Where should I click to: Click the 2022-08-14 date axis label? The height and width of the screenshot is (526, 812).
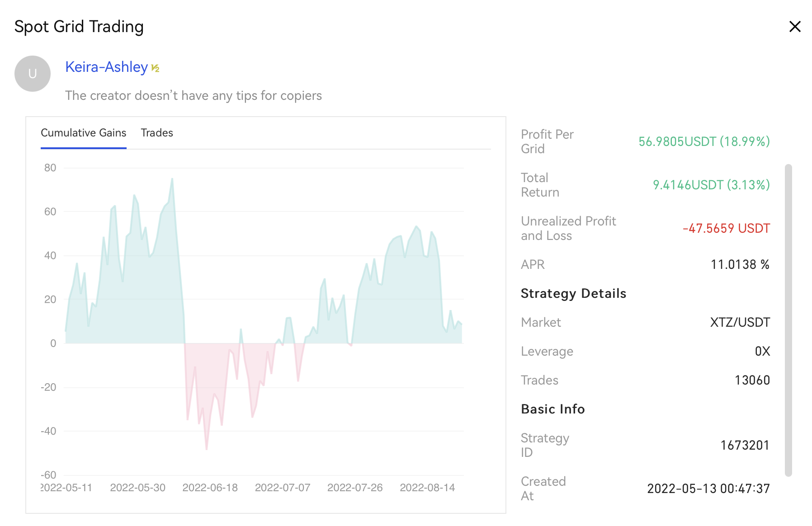click(427, 488)
